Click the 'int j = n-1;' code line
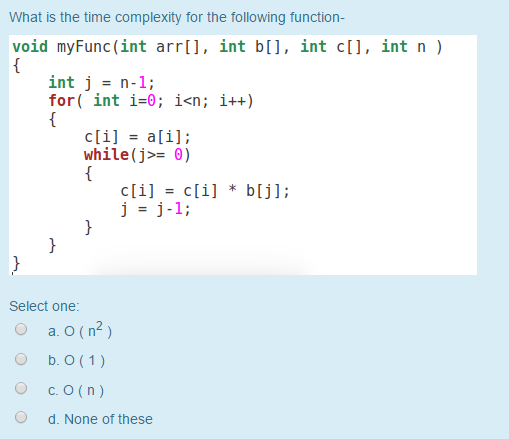The width and height of the screenshot is (509, 439). click(101, 83)
